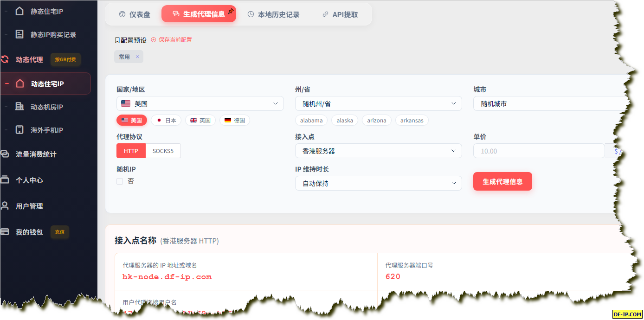The height and width of the screenshot is (320, 644).
Task: Switch to 生成代理信息 tab
Action: (x=199, y=14)
